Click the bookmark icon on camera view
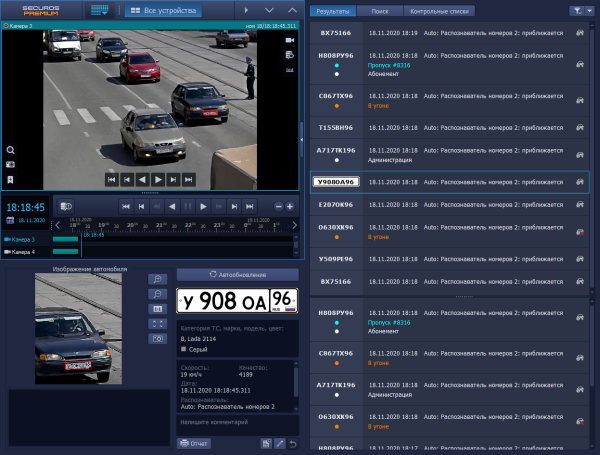Screen dimensions: 600x455 coord(10,178)
